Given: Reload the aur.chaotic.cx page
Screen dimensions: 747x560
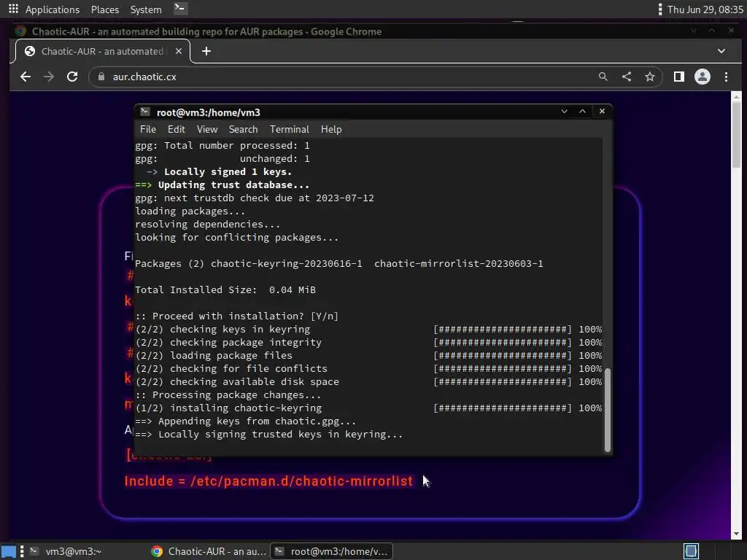Looking at the screenshot, I should click(72, 77).
